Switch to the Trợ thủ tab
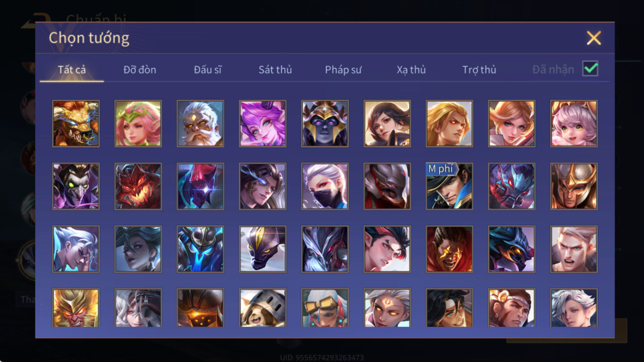 click(x=479, y=70)
